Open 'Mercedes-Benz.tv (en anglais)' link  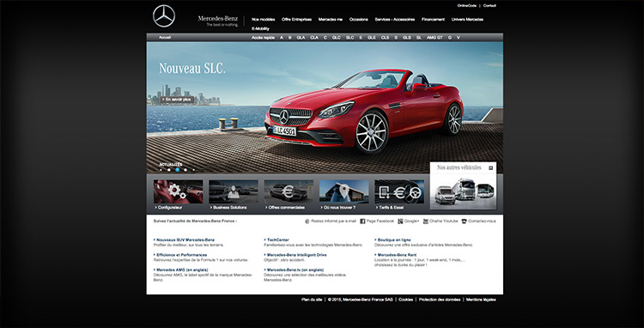295,270
